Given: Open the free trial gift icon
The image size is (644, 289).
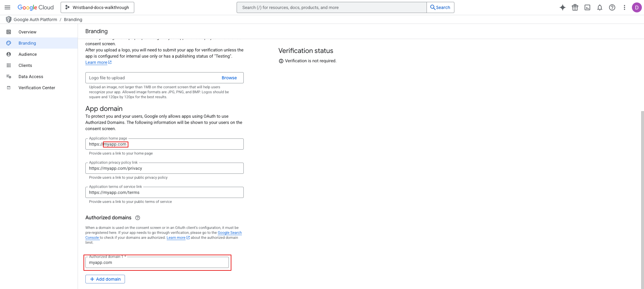Looking at the screenshot, I should point(575,7).
